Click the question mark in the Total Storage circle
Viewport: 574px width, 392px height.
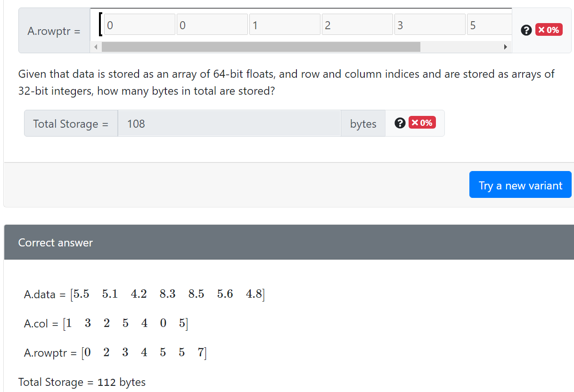click(400, 123)
